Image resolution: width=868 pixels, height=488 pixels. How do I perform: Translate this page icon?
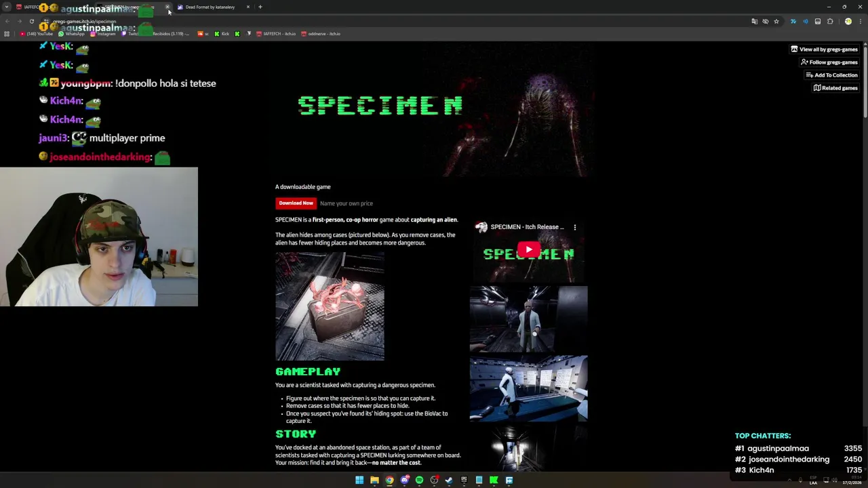754,22
